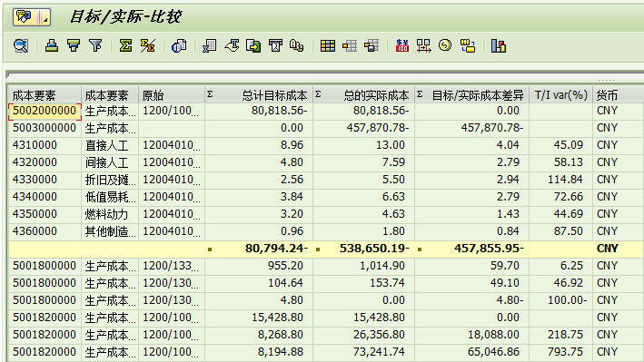Click cost element cell 4320000
This screenshot has width=644, height=362.
pyautogui.click(x=45, y=162)
